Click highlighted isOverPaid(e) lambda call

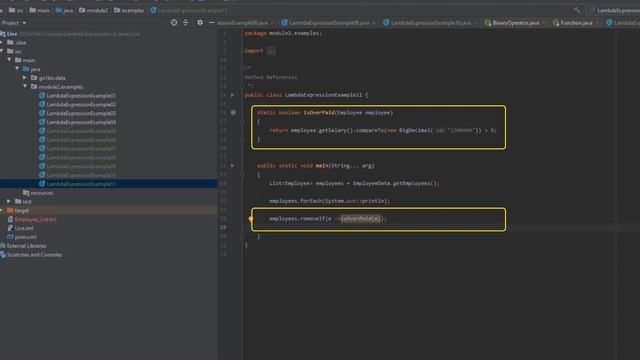point(361,219)
